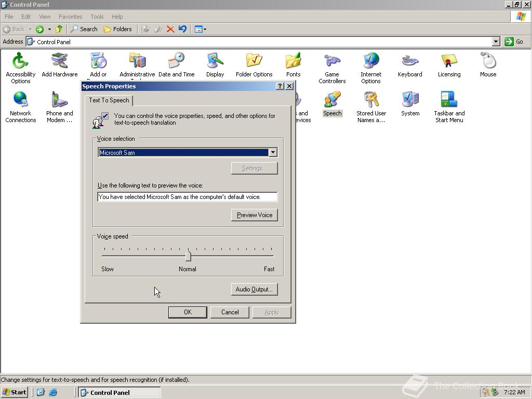Image resolution: width=532 pixels, height=399 pixels.
Task: Open Add or Remove Programs icon
Action: coord(98,65)
